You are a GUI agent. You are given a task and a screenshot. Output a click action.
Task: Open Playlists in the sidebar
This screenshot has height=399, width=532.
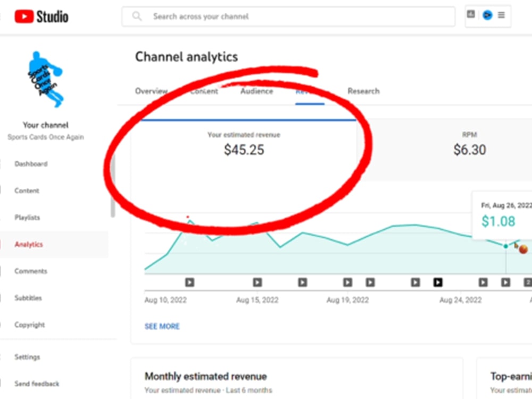27,218
